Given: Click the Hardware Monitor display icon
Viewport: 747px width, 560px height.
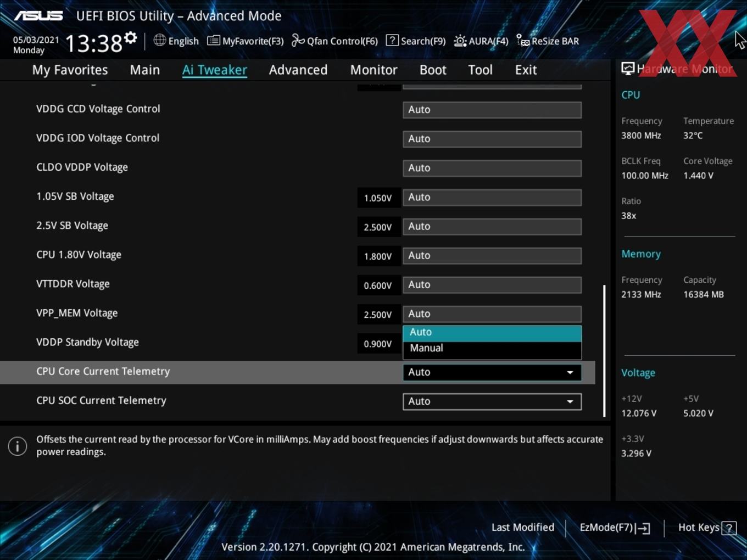Looking at the screenshot, I should 628,69.
